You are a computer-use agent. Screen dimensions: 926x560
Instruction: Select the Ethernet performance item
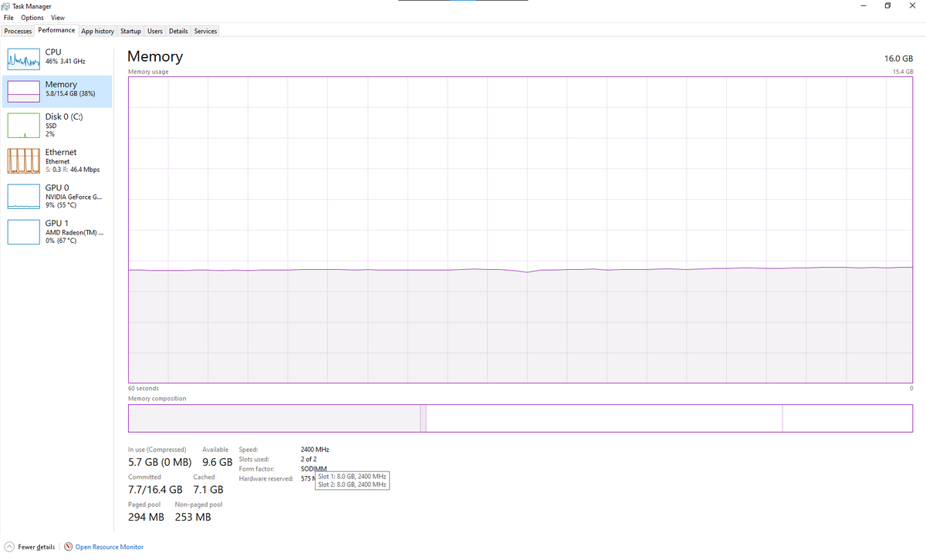(x=58, y=160)
